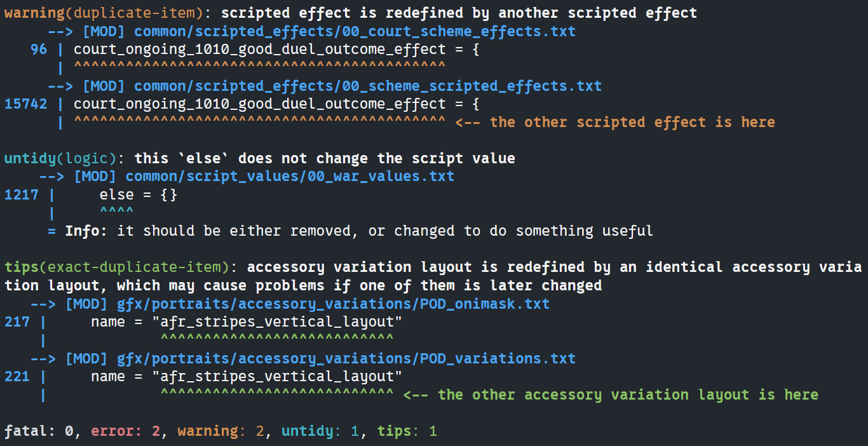
Task: Click line number 1217
Action: 21,194
